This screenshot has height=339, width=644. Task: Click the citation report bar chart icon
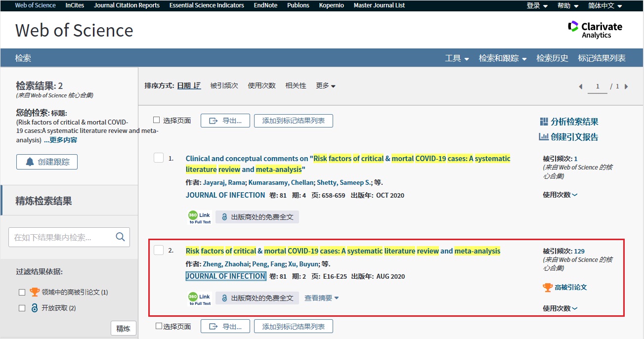(x=544, y=137)
